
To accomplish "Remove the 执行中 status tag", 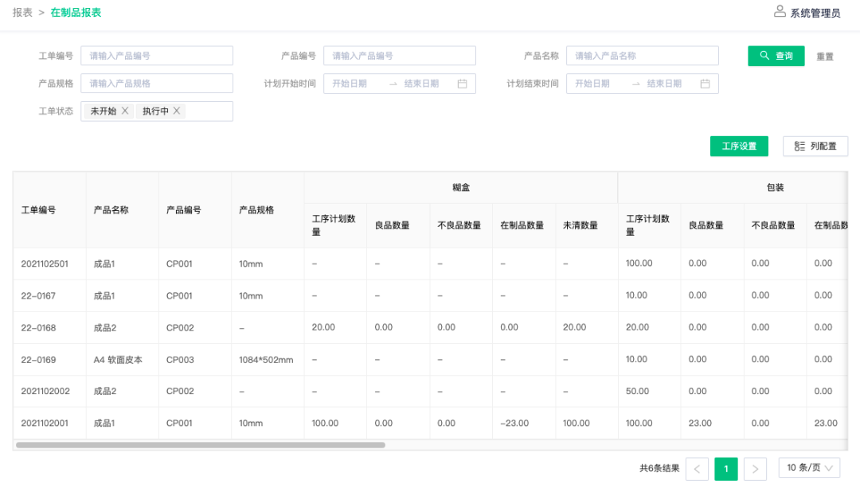I will (177, 111).
